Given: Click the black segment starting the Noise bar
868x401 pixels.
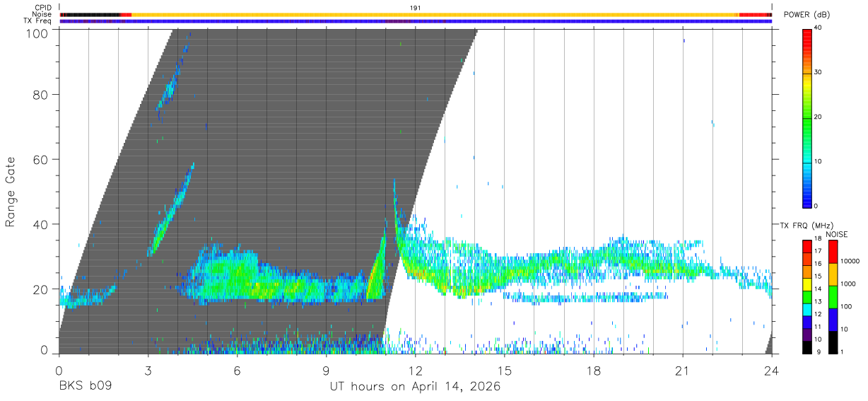Looking at the screenshot, I should (90, 14).
